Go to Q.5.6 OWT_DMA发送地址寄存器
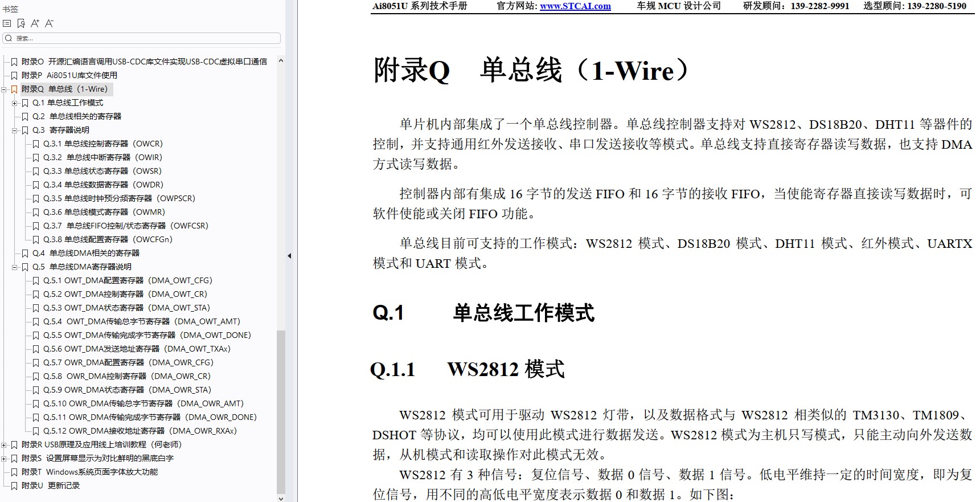The width and height of the screenshot is (980, 502). [x=137, y=349]
